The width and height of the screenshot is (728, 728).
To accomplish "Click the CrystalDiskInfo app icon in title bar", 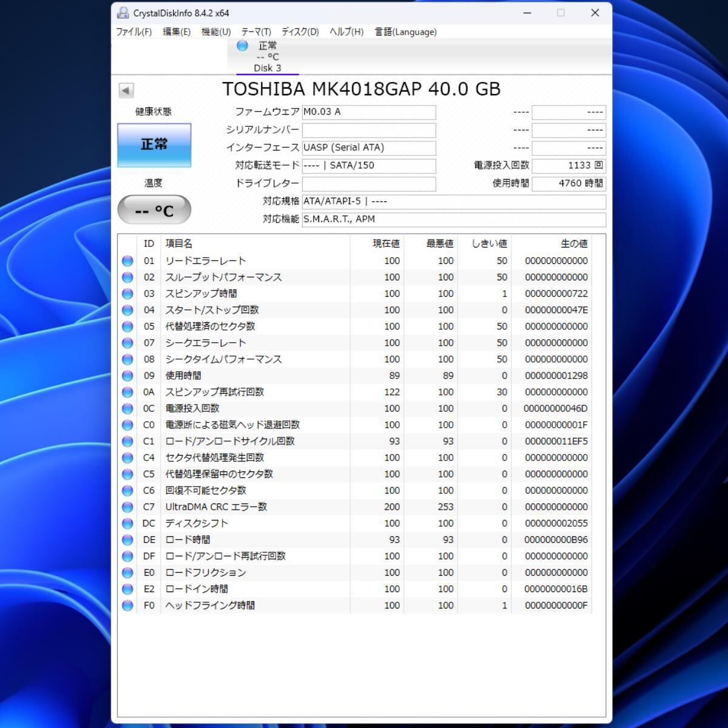I will click(x=123, y=13).
